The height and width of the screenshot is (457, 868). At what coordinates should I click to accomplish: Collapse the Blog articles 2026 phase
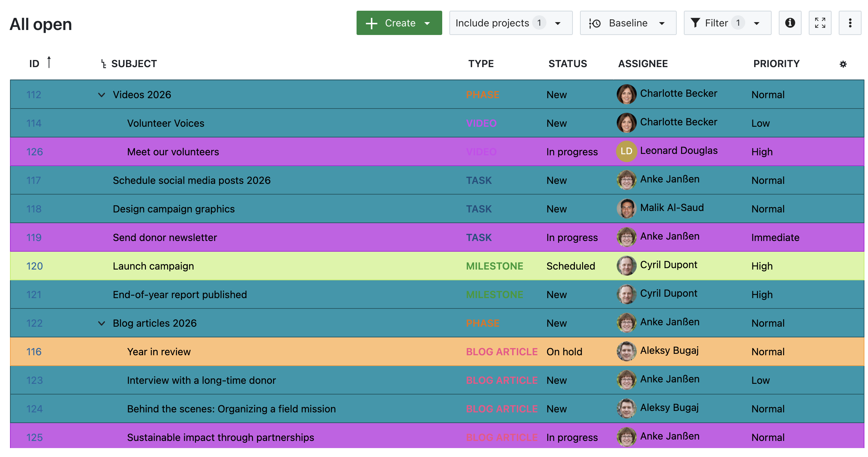(101, 323)
